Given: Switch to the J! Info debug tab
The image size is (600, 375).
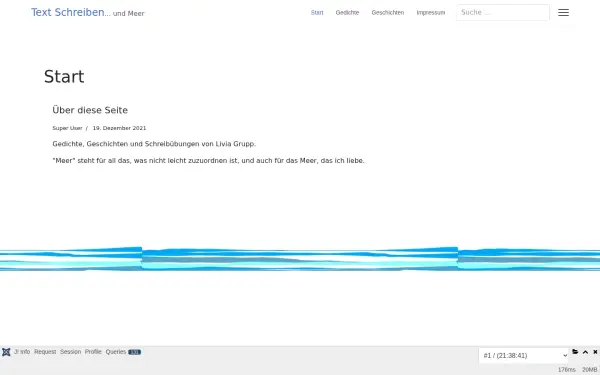Looking at the screenshot, I should pyautogui.click(x=22, y=352).
